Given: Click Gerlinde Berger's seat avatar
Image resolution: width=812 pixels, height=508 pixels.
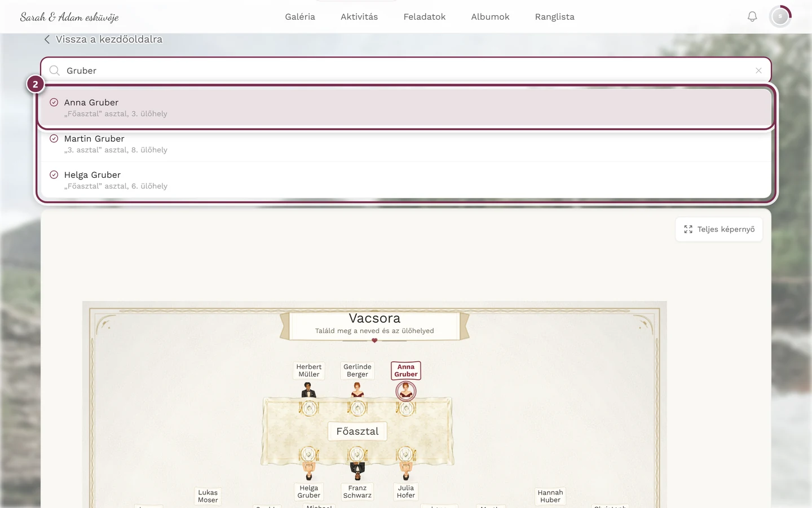Looking at the screenshot, I should [x=358, y=390].
